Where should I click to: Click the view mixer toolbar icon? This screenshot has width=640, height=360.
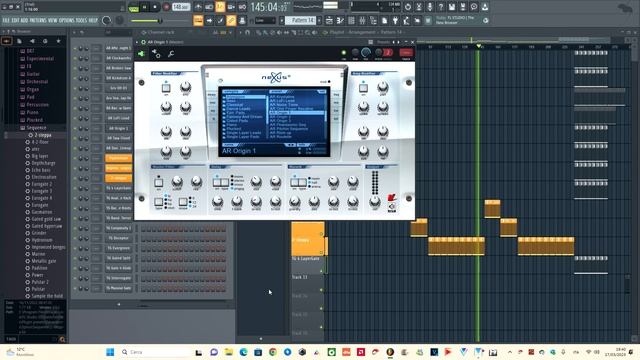(362, 20)
